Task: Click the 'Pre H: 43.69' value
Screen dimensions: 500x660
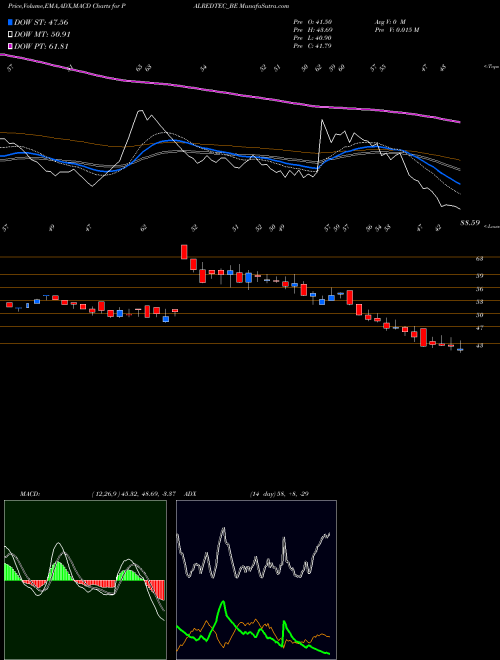Action: 313,30
